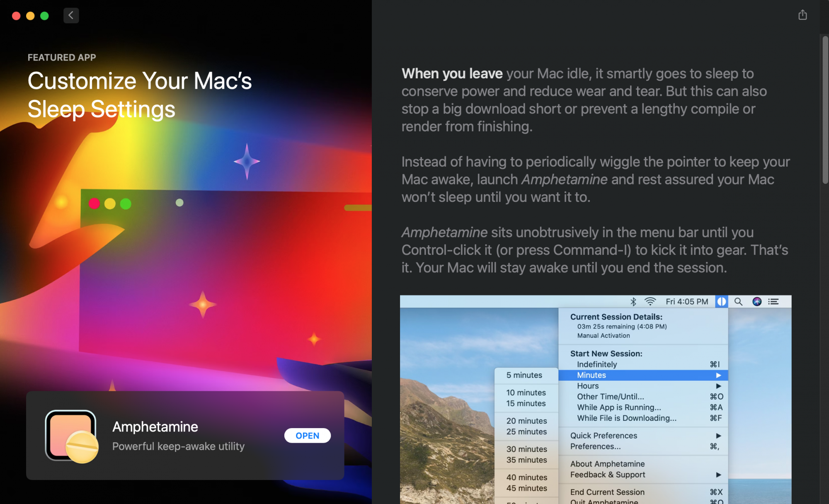
Task: Click the Bluetooth icon in screenshot menu bar
Action: pyautogui.click(x=633, y=302)
